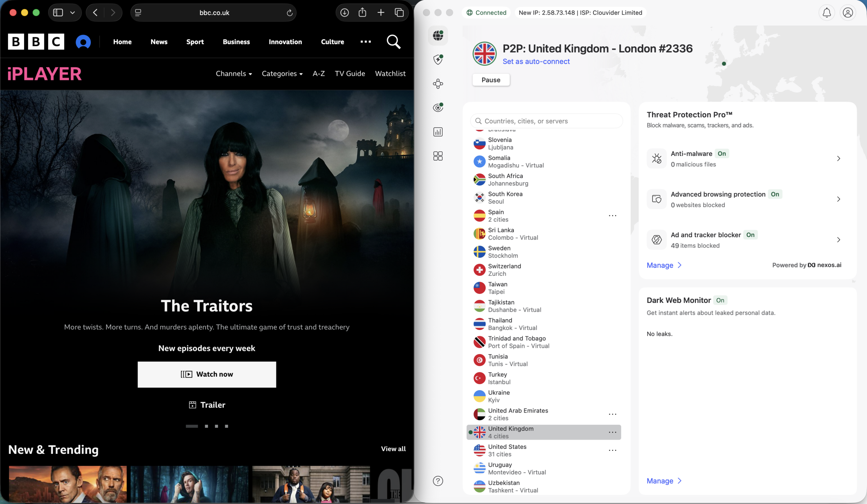
Task: Open iPlayer A-Z listing
Action: [319, 73]
